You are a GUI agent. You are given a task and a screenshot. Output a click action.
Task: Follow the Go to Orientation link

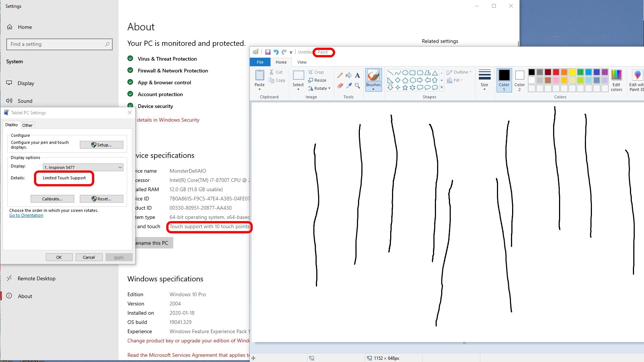(x=26, y=215)
